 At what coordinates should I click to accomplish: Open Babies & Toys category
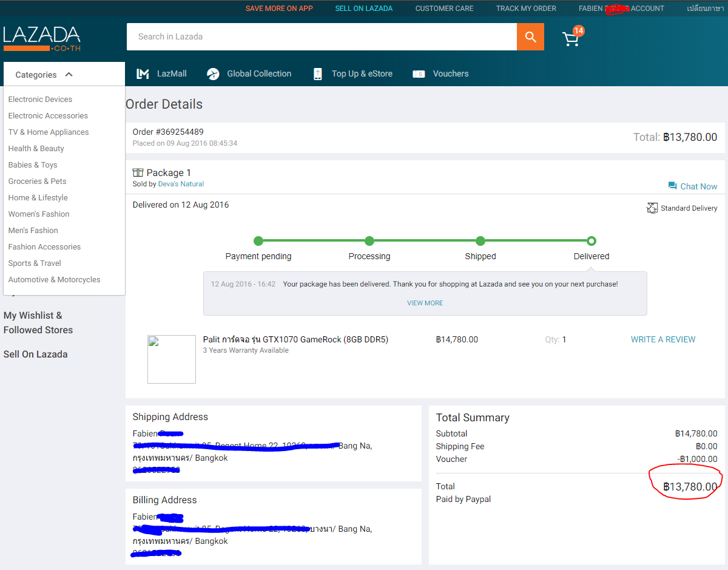click(33, 165)
